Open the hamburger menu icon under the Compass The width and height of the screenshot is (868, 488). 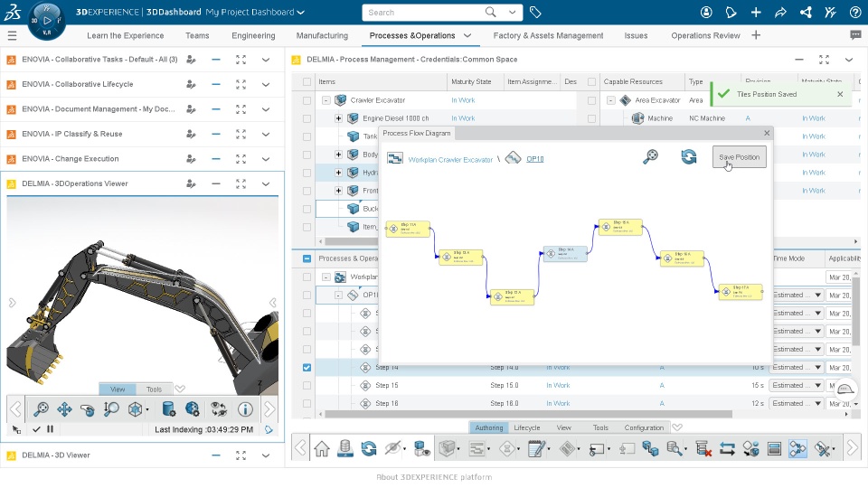click(x=12, y=36)
